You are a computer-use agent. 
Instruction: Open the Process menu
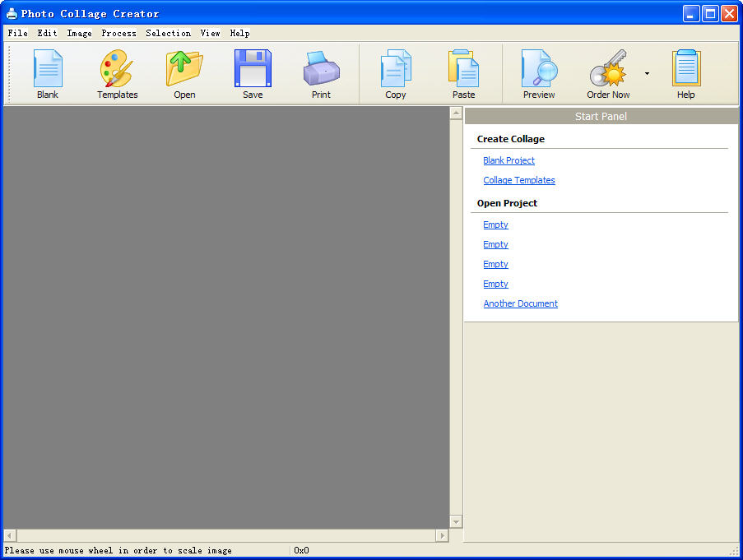[118, 34]
